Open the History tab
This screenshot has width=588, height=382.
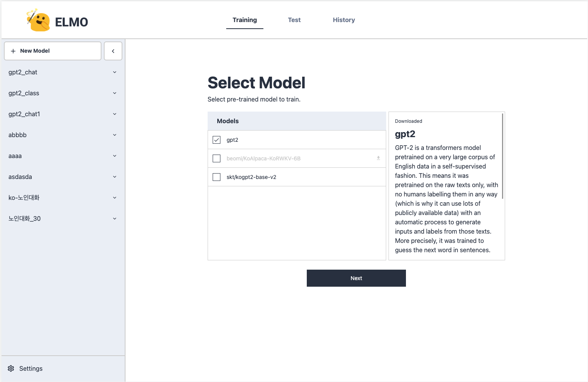[344, 20]
